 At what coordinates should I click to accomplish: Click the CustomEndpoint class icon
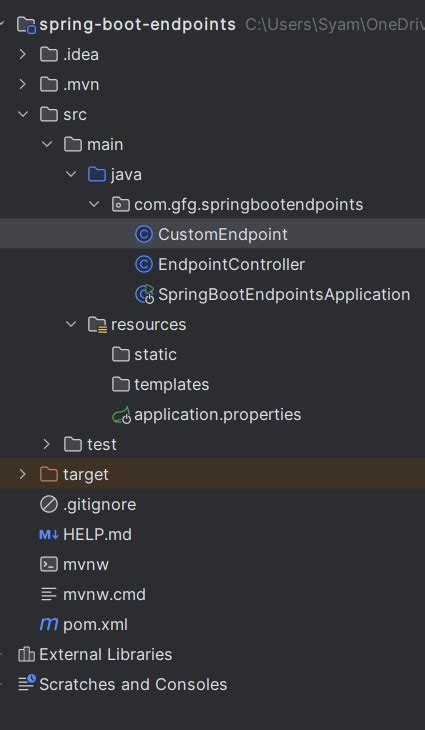[x=144, y=234]
